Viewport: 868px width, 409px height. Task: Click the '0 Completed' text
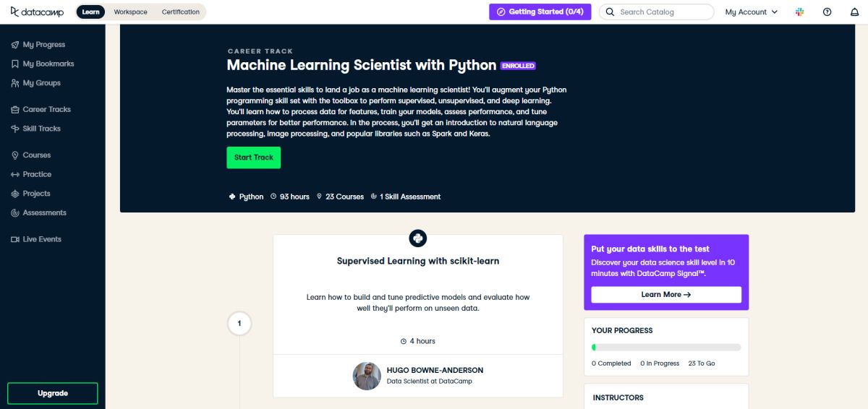click(611, 363)
